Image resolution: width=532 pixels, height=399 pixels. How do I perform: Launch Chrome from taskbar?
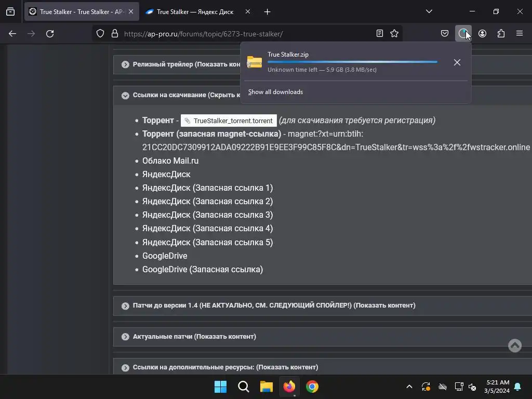pos(312,387)
